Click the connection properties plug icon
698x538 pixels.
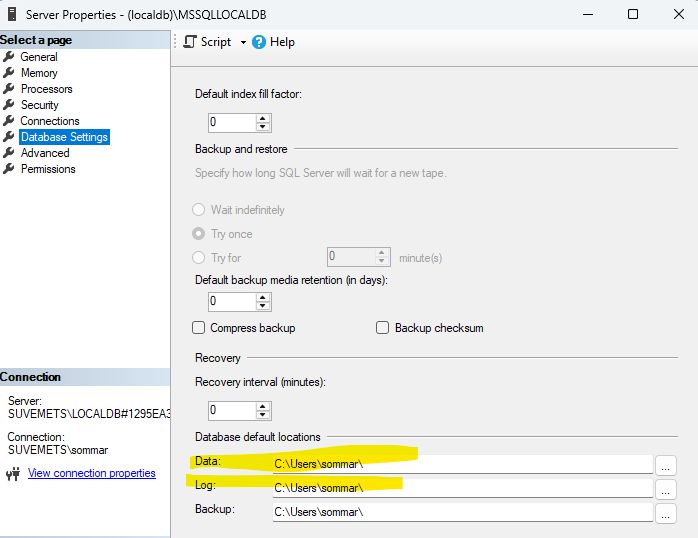(x=13, y=473)
